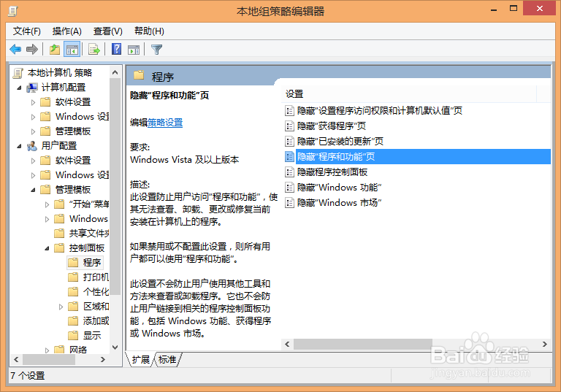The height and width of the screenshot is (392, 561).
Task: Click the policy icon beside 隐藏"Windows 功能"
Action: pos(289,188)
